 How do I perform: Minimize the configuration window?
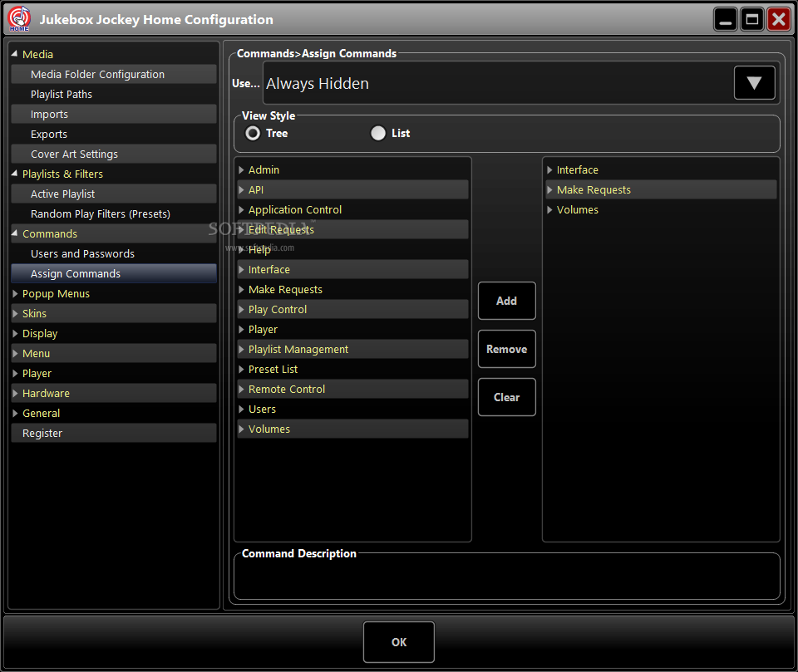(725, 19)
